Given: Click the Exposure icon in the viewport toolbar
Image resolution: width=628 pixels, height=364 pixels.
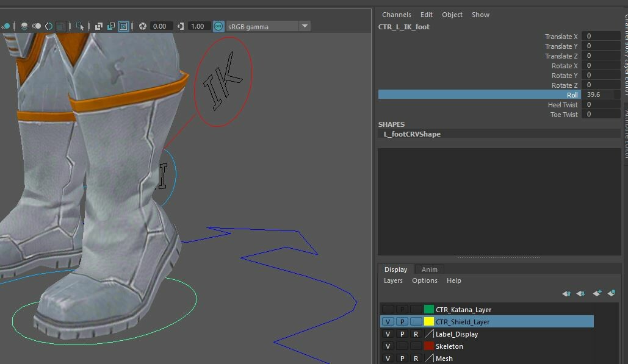Looking at the screenshot, I should (142, 26).
